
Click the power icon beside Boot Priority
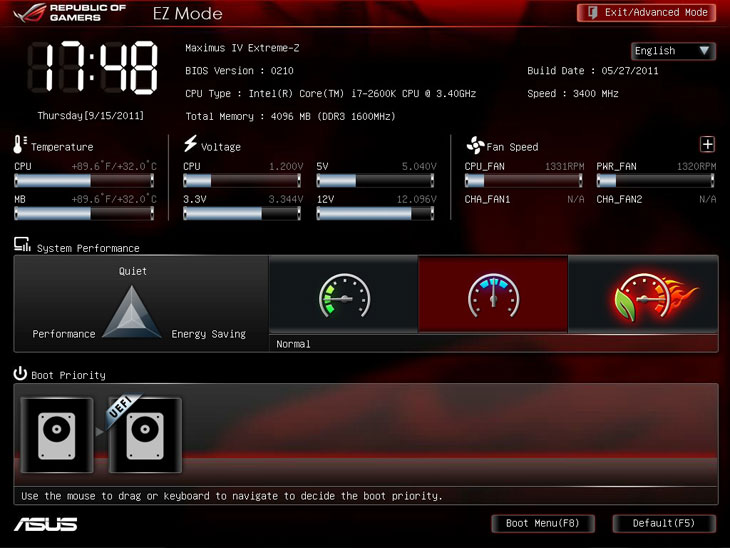pos(20,374)
